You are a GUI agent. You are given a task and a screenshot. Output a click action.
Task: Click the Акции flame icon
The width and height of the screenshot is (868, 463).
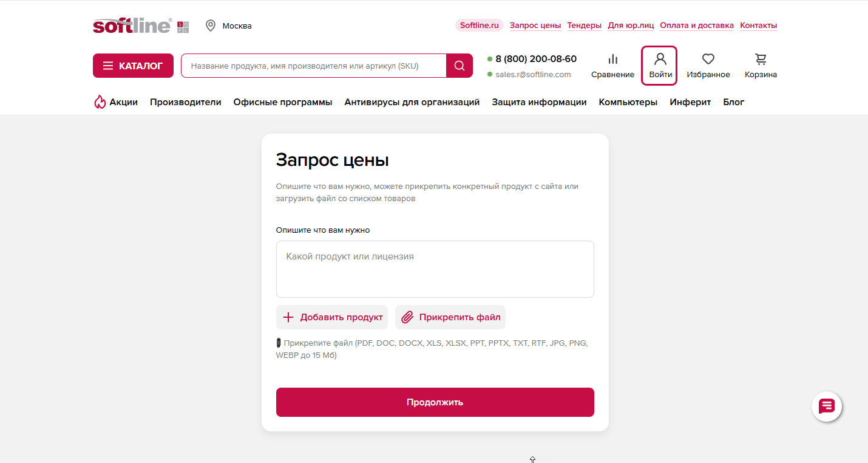[x=100, y=102]
